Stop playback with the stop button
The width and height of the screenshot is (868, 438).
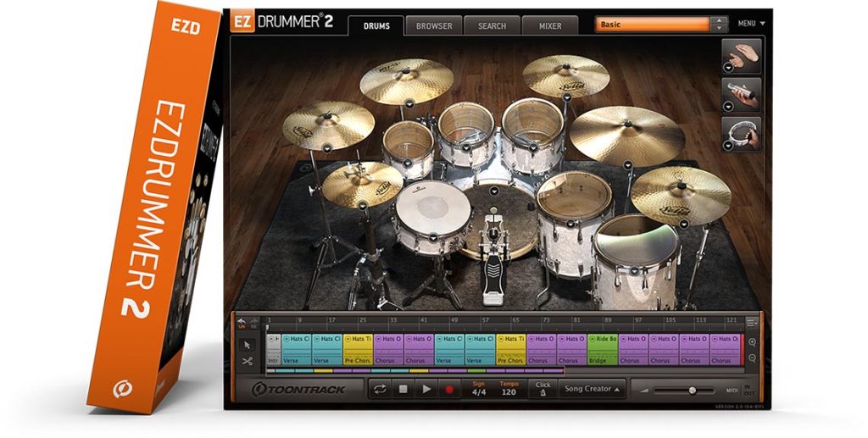[403, 390]
